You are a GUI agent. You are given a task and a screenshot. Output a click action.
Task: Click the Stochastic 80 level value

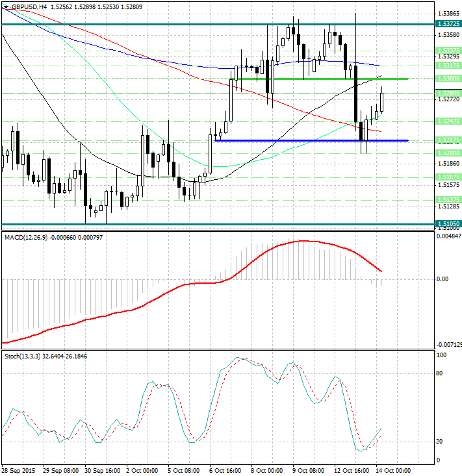439,373
